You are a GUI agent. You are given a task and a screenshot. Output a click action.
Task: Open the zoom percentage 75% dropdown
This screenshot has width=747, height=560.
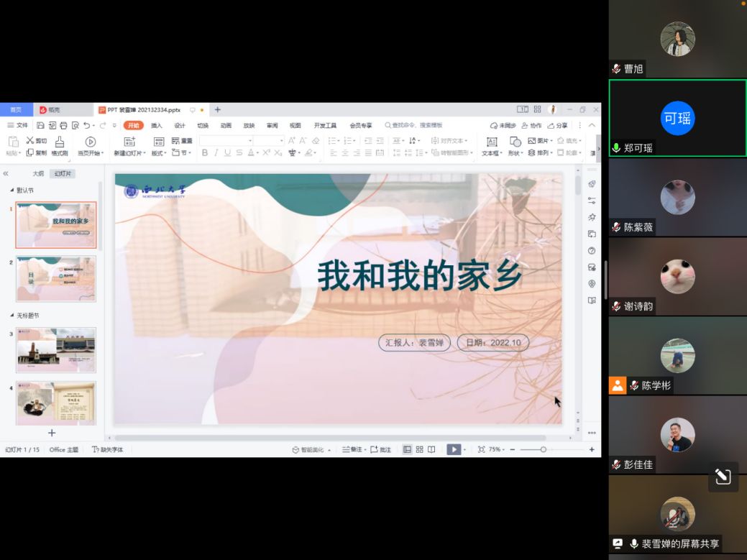[495, 449]
